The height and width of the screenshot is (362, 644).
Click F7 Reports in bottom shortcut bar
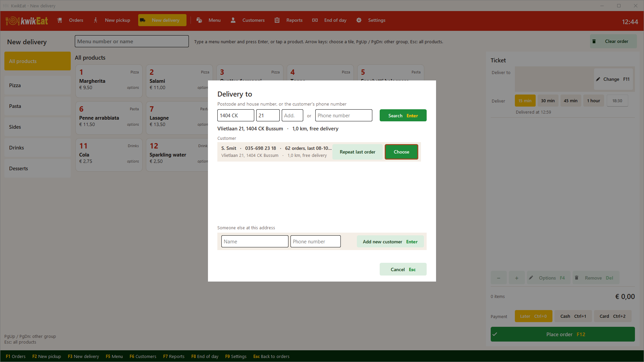click(174, 356)
